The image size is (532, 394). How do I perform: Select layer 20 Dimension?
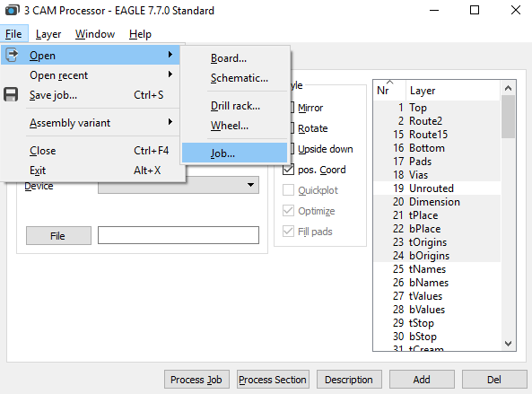pos(437,202)
